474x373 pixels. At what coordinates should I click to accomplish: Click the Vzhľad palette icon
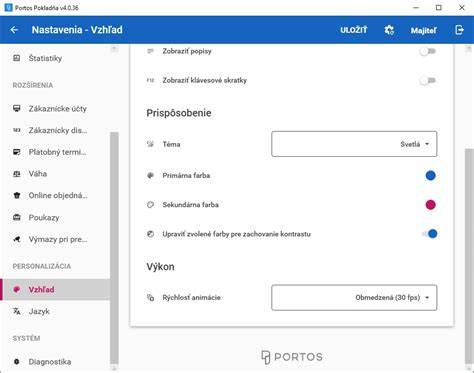(x=17, y=289)
